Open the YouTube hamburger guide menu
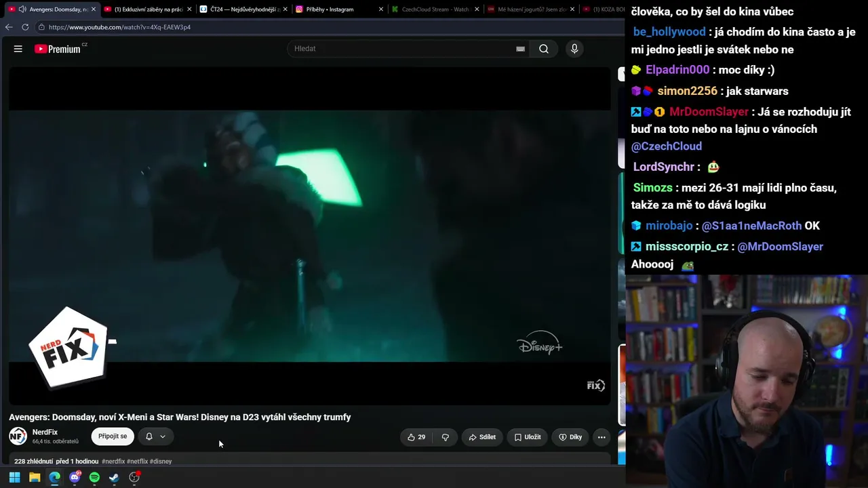 pos(18,49)
